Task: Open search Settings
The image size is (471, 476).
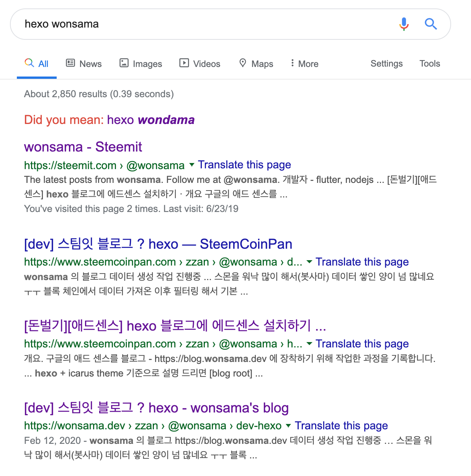Action: pos(386,64)
